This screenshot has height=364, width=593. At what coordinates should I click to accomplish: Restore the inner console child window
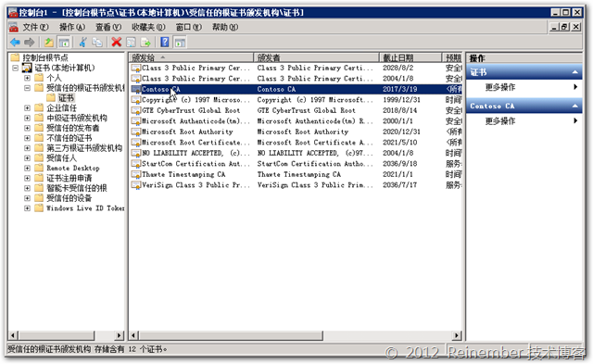point(564,27)
